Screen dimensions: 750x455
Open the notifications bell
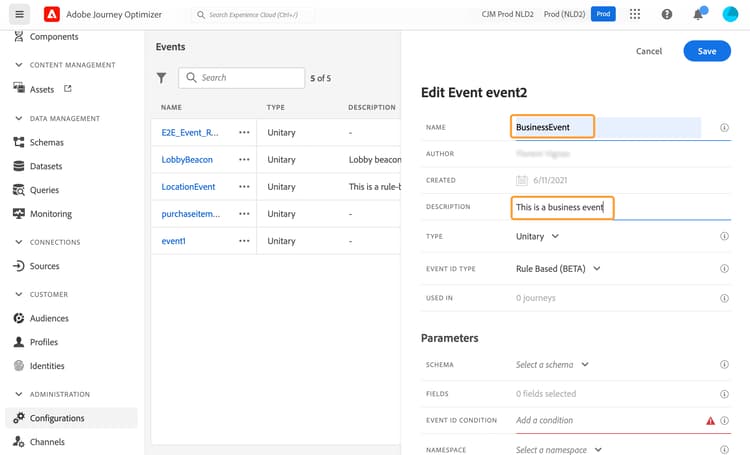(x=698, y=15)
